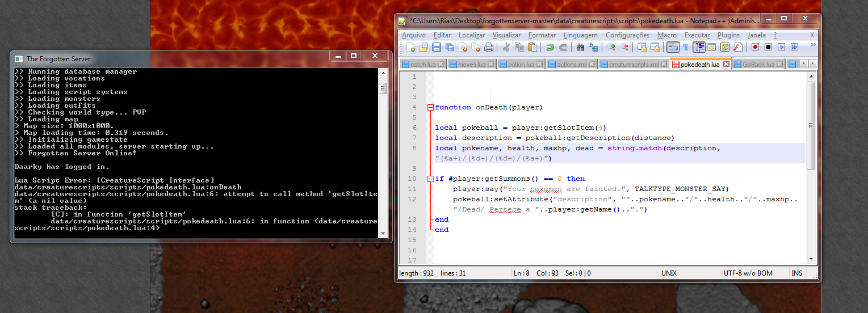Close the catch.lua tab
The height and width of the screenshot is (313, 868).
point(441,64)
